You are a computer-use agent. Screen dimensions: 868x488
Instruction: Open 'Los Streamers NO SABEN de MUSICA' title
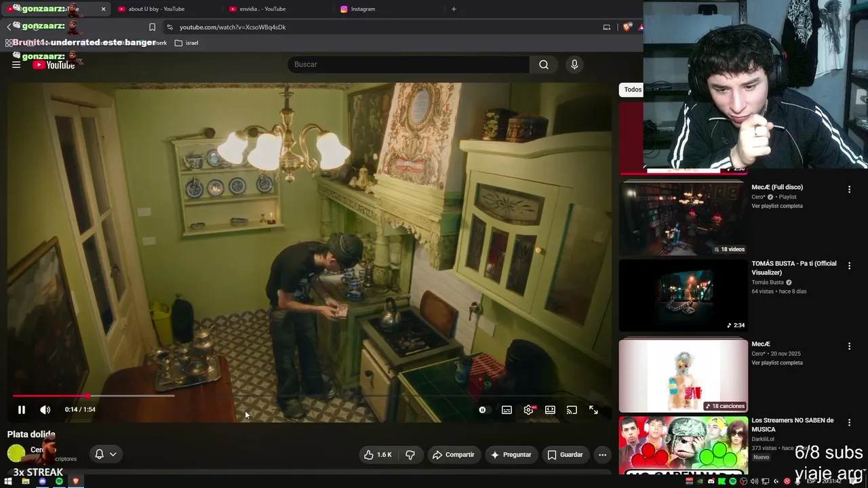(793, 424)
